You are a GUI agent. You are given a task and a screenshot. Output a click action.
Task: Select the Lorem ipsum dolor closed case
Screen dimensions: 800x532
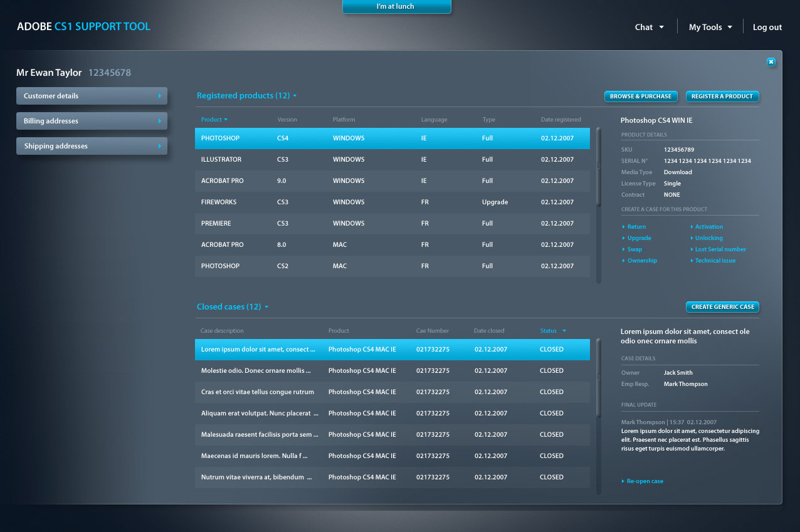[x=392, y=349]
